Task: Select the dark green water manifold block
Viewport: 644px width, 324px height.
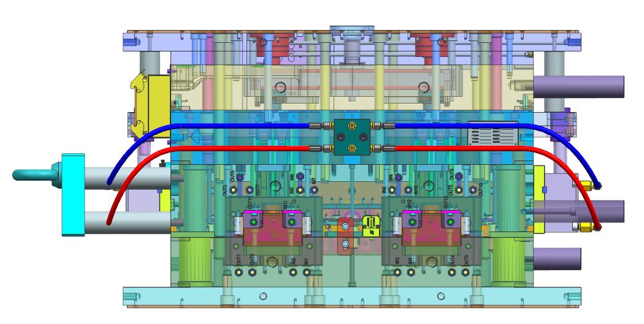Action: click(x=353, y=137)
